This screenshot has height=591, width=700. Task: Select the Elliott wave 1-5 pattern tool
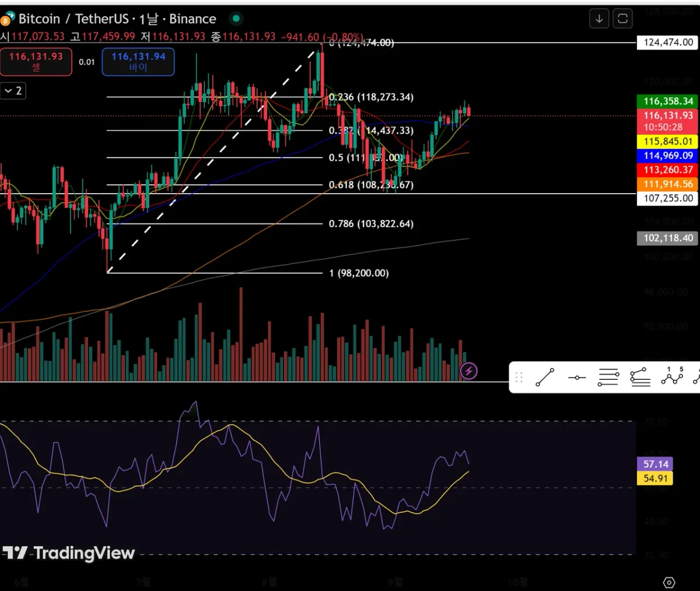click(x=672, y=377)
